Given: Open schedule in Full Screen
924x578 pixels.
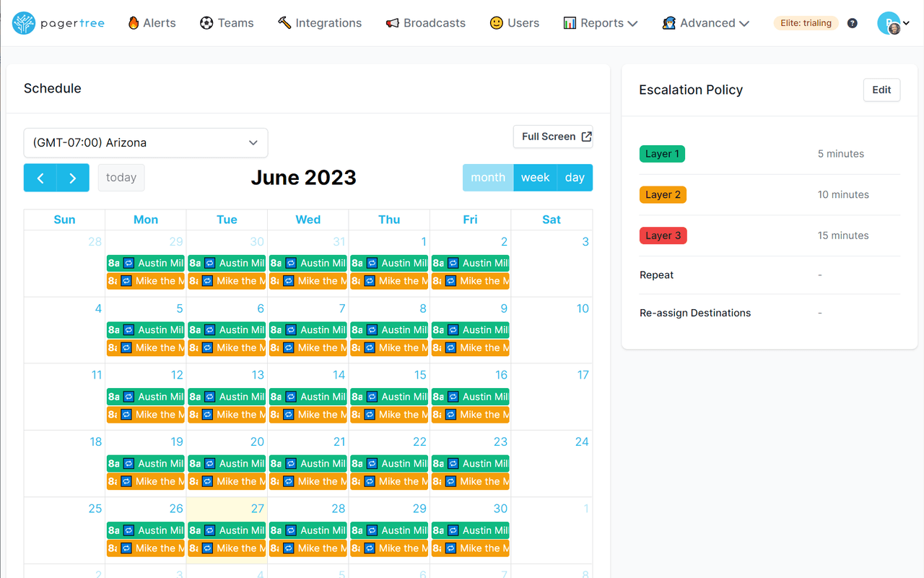Looking at the screenshot, I should pos(552,136).
